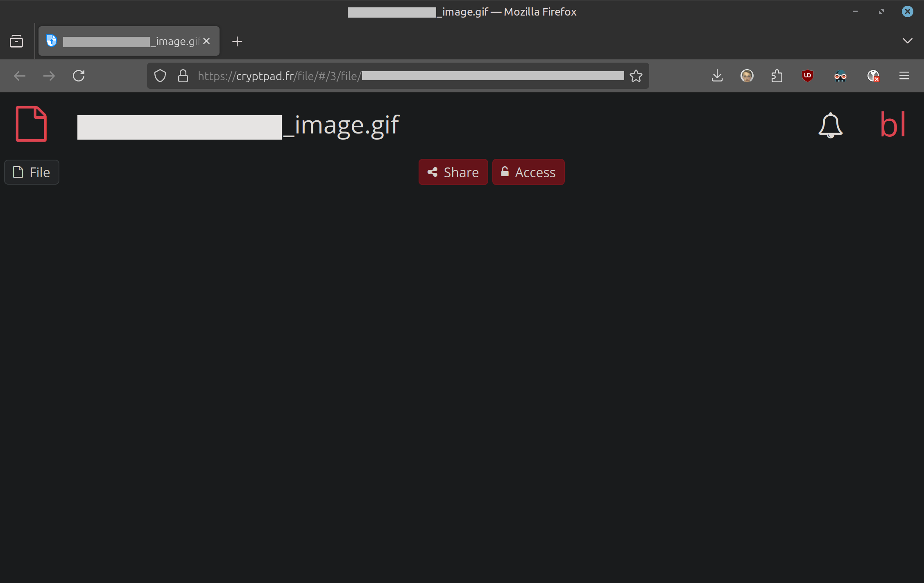This screenshot has width=924, height=583.
Task: Open the Firefox downloads panel
Action: pyautogui.click(x=717, y=76)
